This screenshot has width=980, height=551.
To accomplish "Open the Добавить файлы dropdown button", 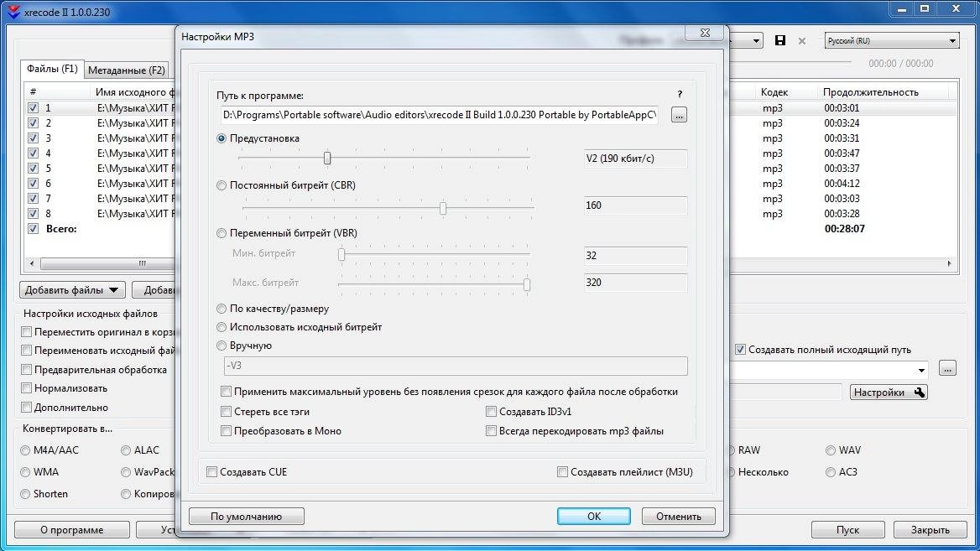I will click(72, 290).
